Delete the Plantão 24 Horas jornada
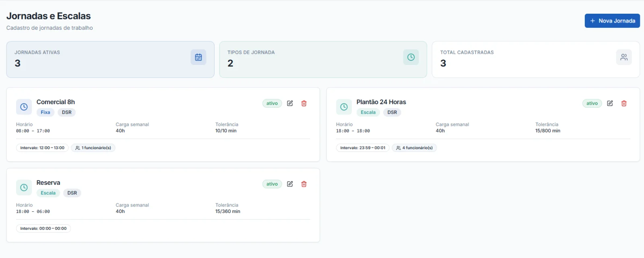 tap(624, 103)
